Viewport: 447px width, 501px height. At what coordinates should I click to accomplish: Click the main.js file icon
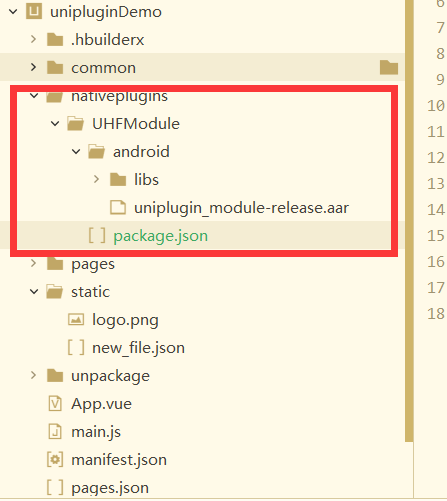click(x=55, y=432)
